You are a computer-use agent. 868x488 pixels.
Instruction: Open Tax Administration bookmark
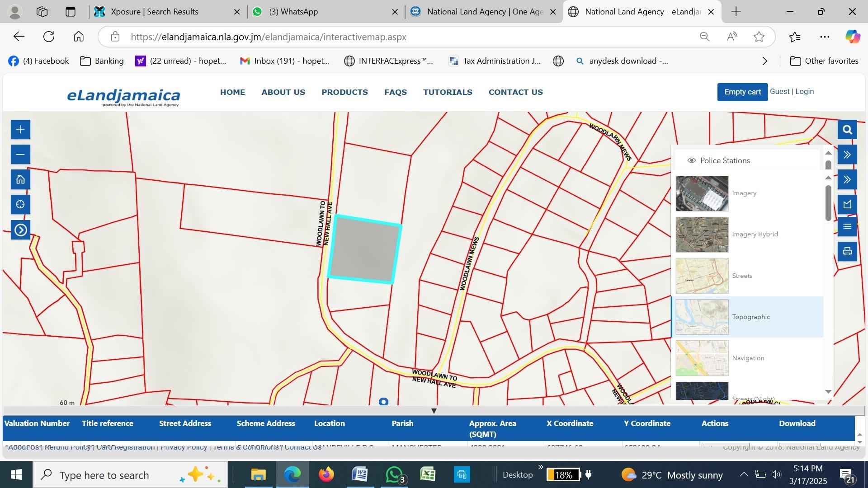(x=495, y=61)
